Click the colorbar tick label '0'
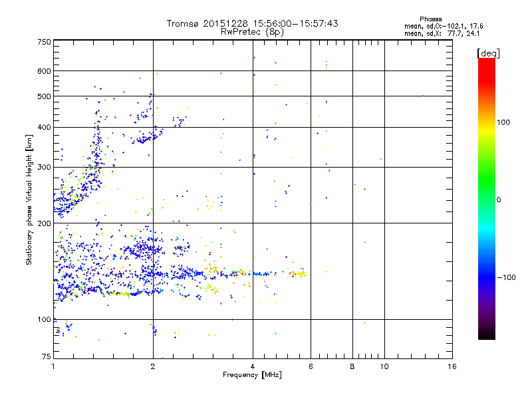Viewport: 532px width, 399px height. click(x=499, y=200)
